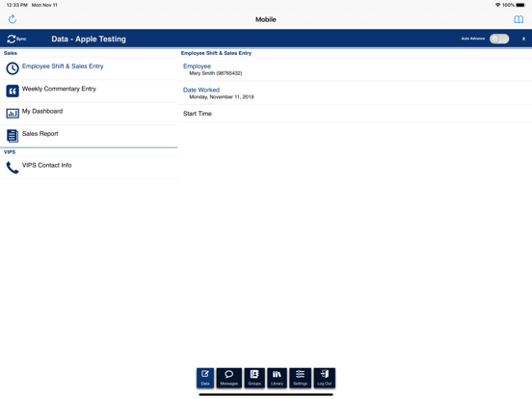Click the VIPS section header
The height and width of the screenshot is (399, 532).
coord(10,152)
